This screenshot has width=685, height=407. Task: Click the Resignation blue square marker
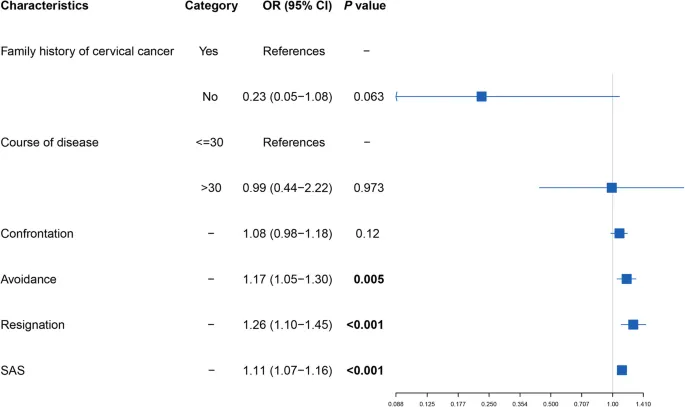[632, 324]
